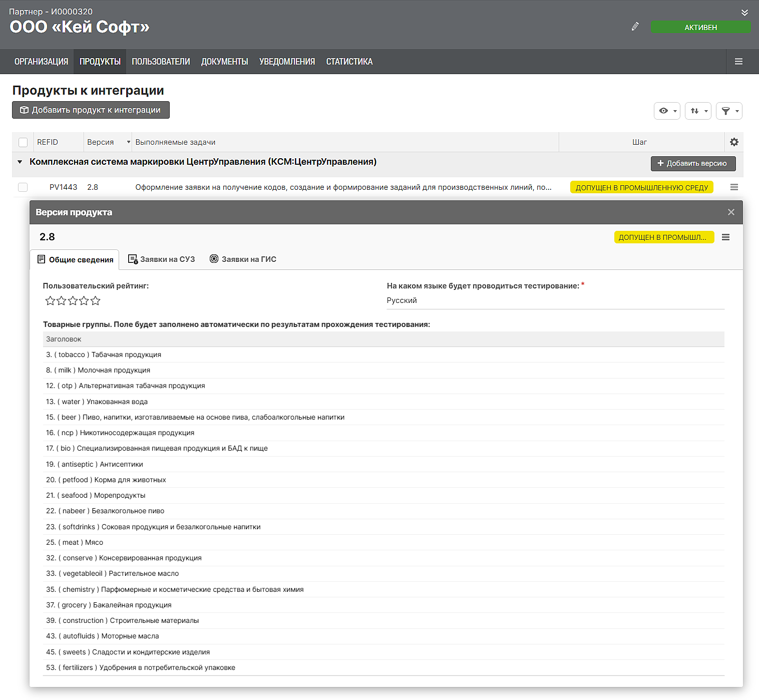The height and width of the screenshot is (700, 759).
Task: Click the Добавить версию button
Action: coord(693,163)
